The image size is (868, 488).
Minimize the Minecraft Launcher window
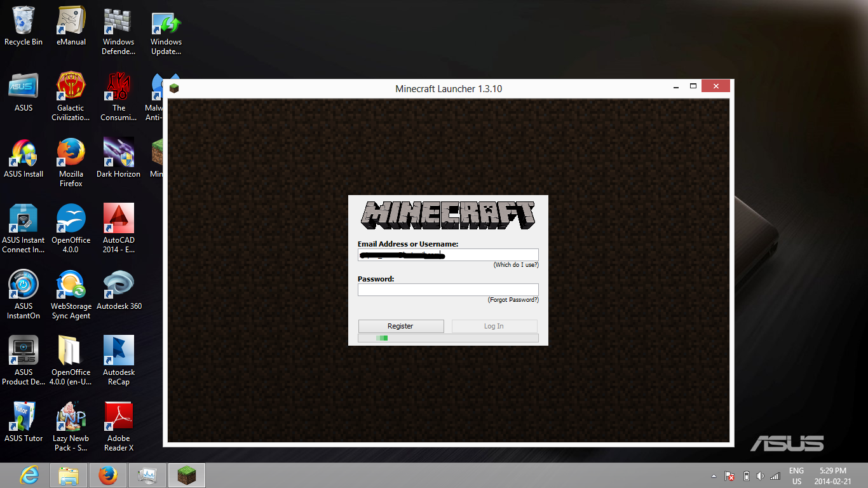(x=677, y=87)
